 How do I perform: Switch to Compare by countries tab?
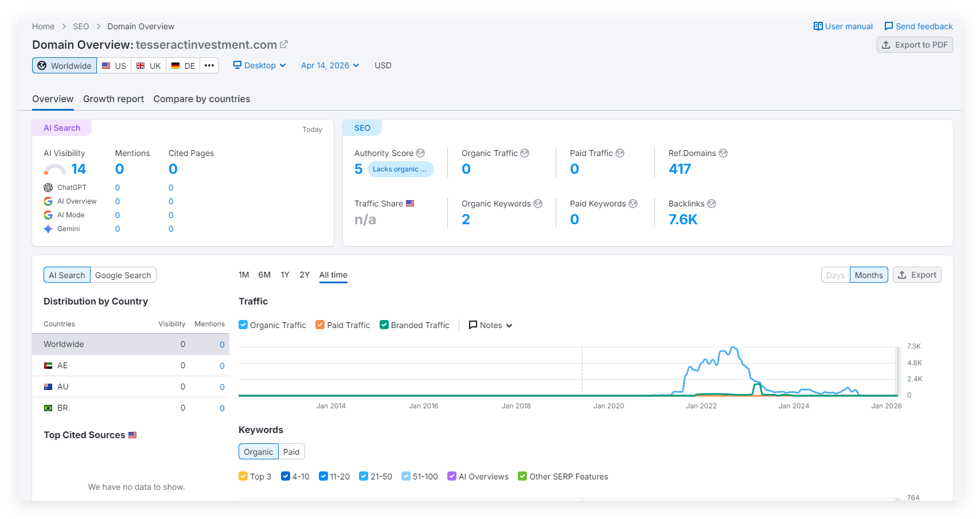(x=202, y=99)
